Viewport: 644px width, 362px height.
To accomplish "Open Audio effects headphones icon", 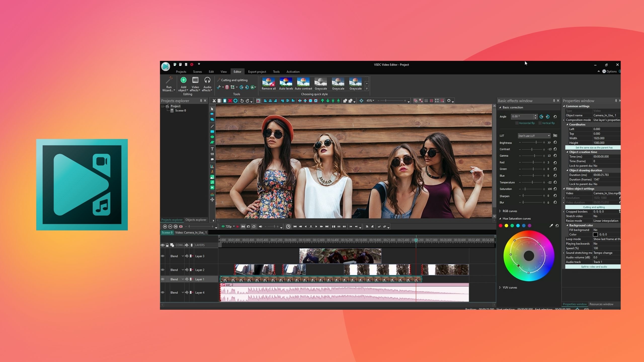I will 207,80.
